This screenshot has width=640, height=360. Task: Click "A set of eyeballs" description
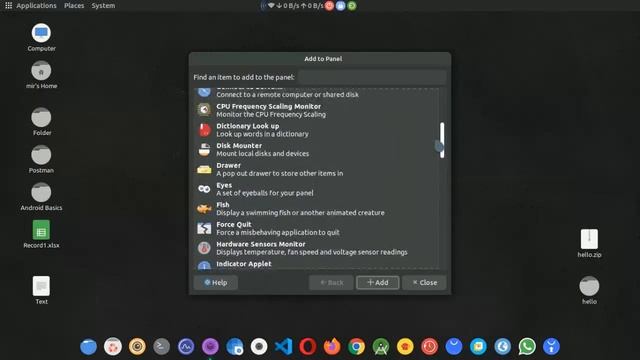point(265,193)
